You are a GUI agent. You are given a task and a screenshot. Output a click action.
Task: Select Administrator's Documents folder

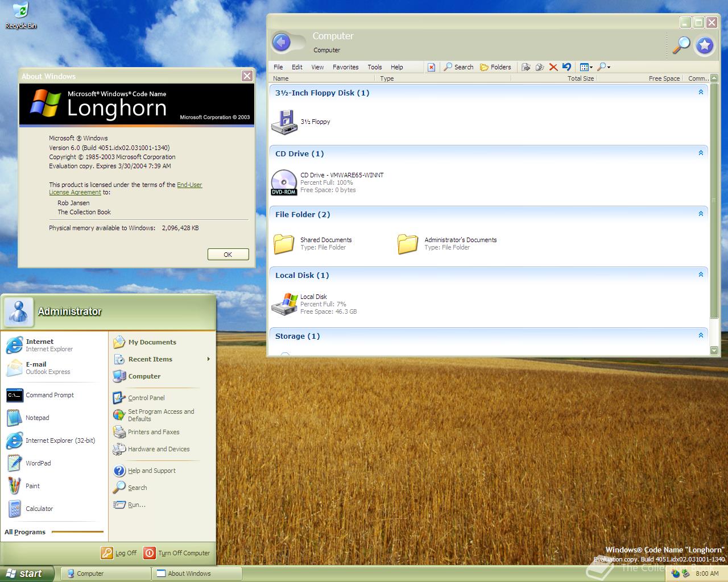(x=408, y=243)
